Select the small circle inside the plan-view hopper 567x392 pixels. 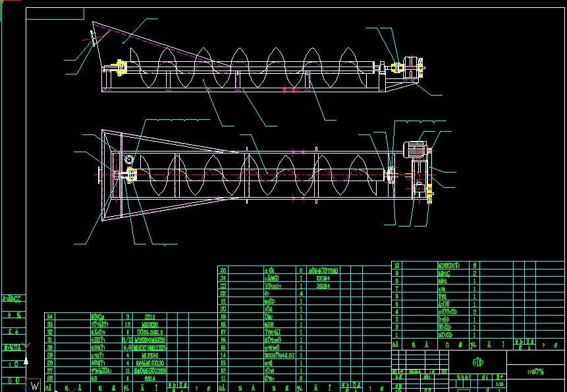click(128, 159)
